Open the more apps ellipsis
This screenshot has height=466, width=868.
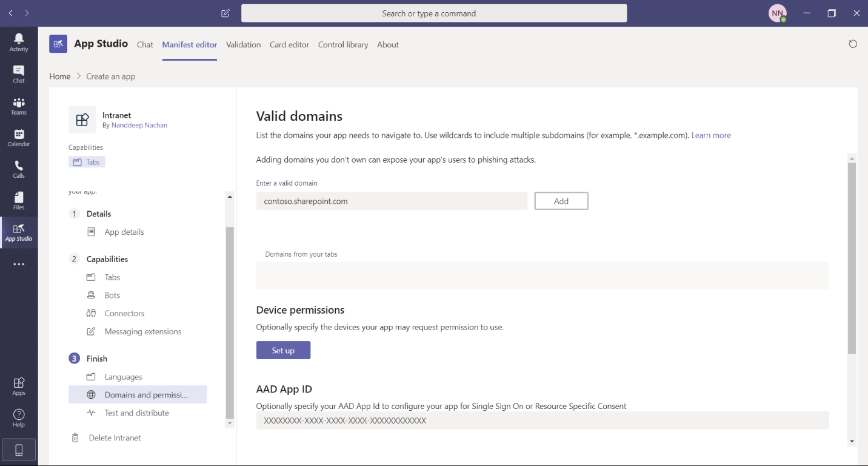pos(19,265)
